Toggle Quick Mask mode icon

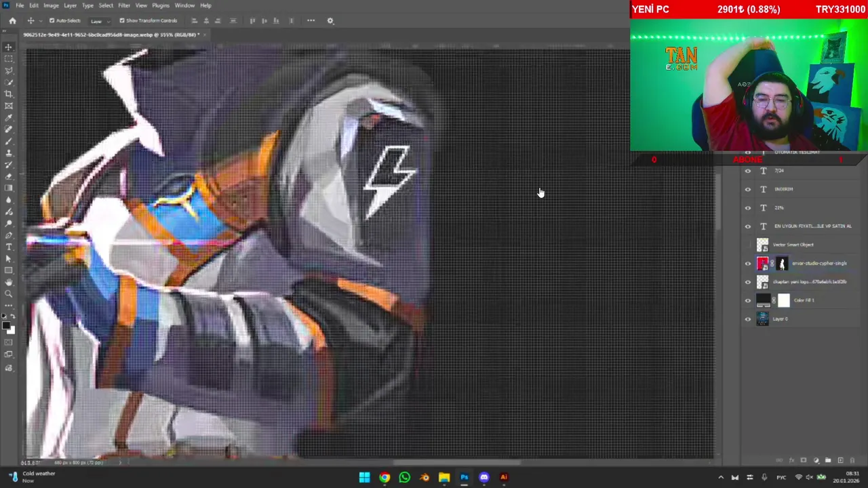tap(9, 342)
